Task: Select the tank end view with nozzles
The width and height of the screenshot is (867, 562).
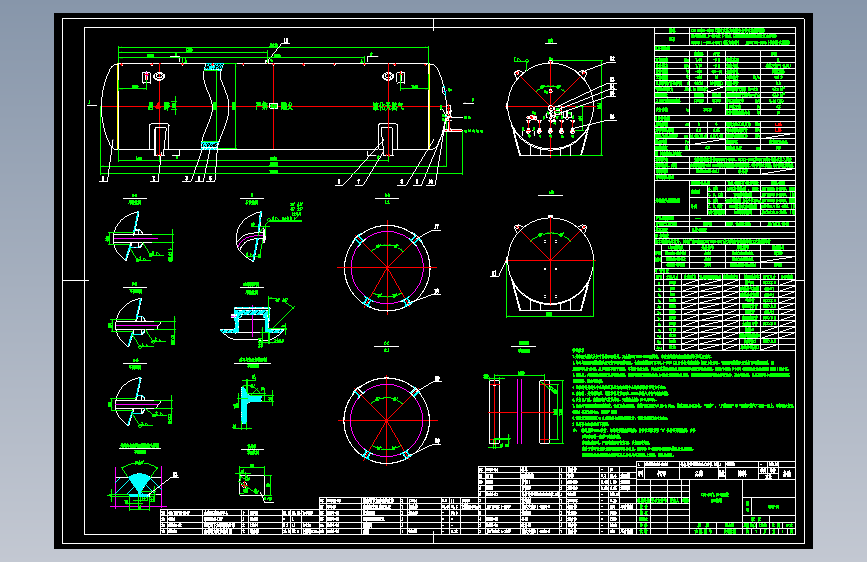Action: pyautogui.click(x=553, y=106)
